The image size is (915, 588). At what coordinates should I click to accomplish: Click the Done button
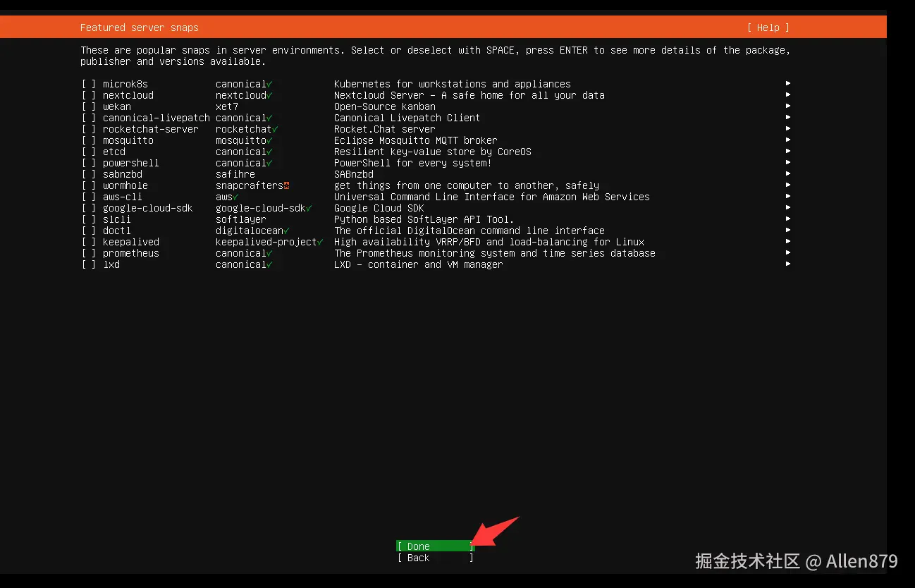[x=435, y=546]
